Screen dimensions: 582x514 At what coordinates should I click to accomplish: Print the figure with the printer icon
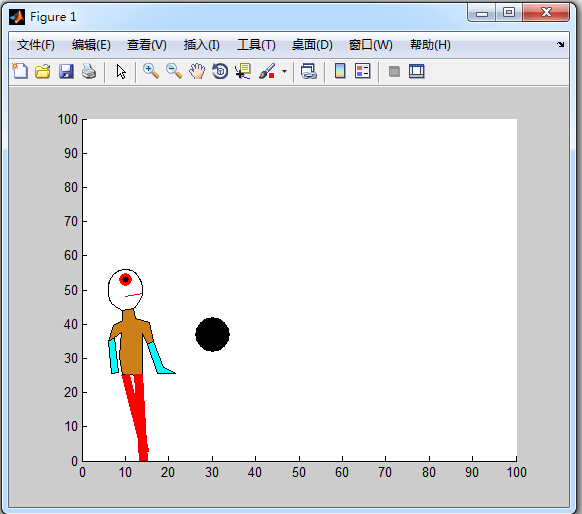coord(89,71)
